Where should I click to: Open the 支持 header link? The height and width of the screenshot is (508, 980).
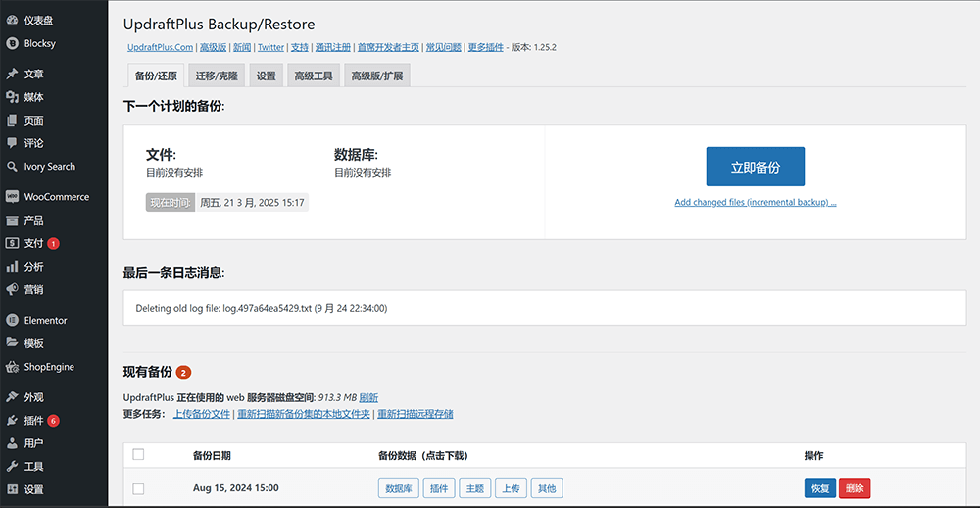point(299,47)
